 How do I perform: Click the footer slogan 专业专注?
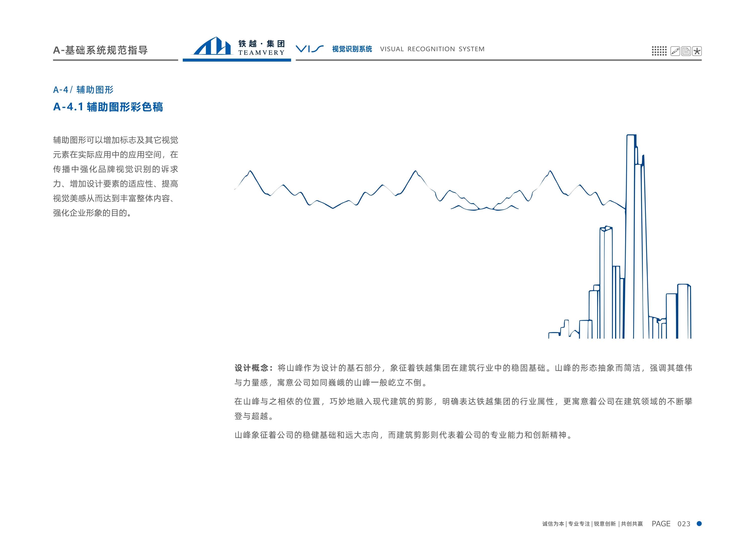coord(579,524)
